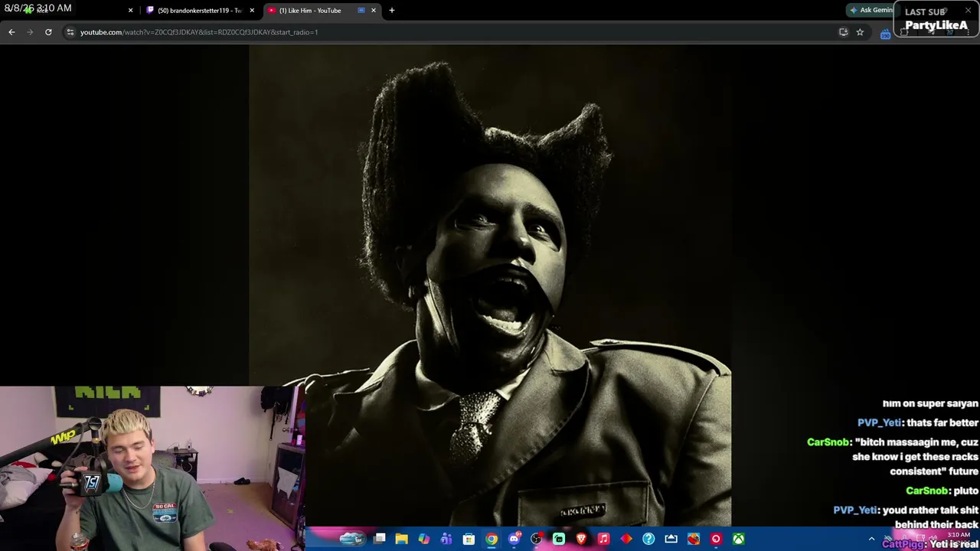Open Apple Music from the taskbar
Viewport: 980px width, 551px height.
[x=603, y=540]
